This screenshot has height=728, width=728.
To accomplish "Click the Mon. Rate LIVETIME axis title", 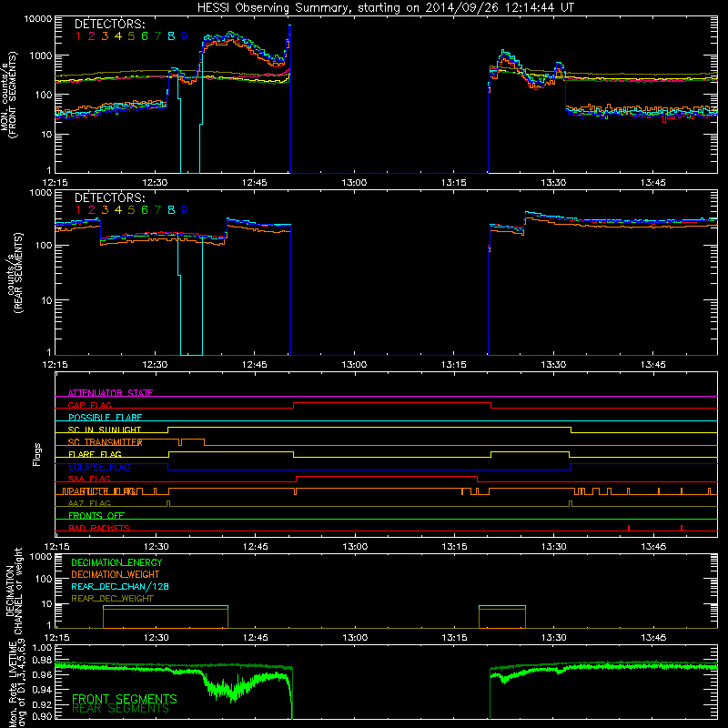I will [14, 685].
